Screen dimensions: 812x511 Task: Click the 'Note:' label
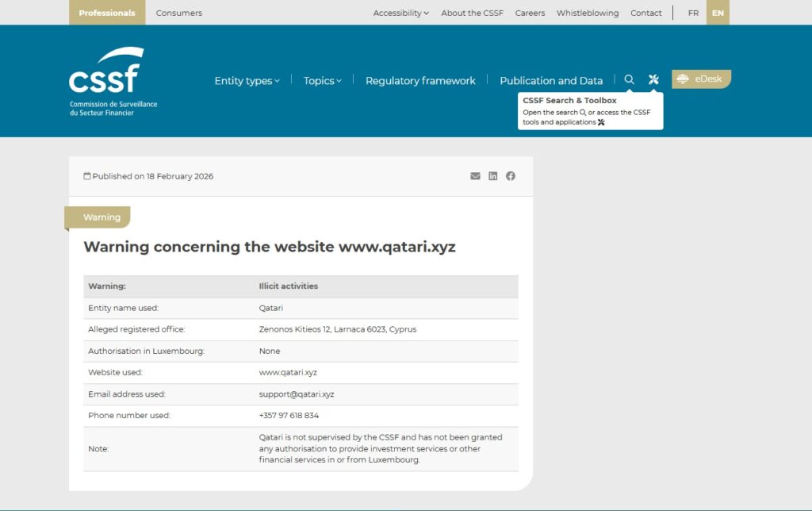(98, 449)
